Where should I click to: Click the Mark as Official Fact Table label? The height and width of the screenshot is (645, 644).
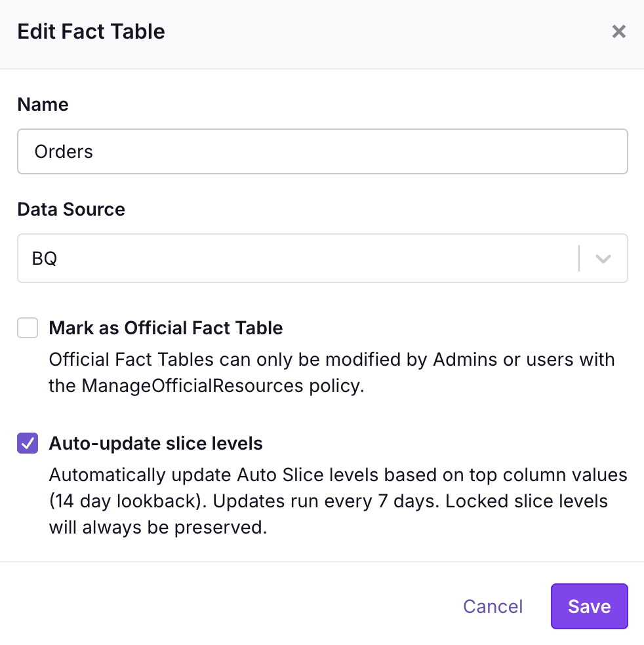point(165,328)
